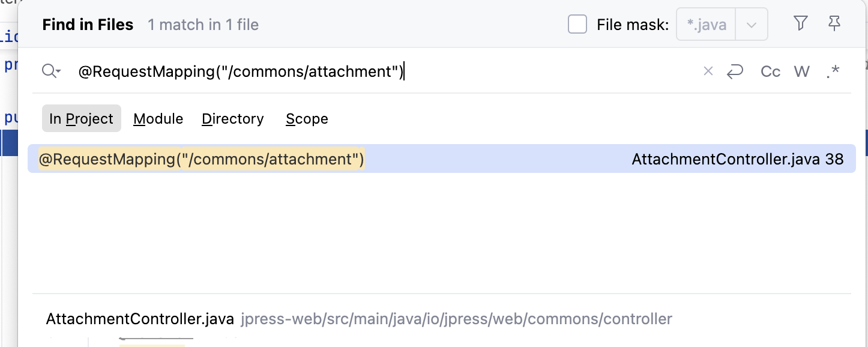The width and height of the screenshot is (868, 347).
Task: Clear the search text with X icon
Action: 708,72
